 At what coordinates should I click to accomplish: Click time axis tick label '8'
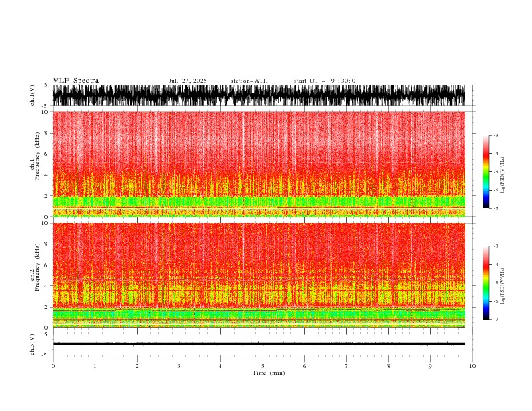(x=388, y=366)
